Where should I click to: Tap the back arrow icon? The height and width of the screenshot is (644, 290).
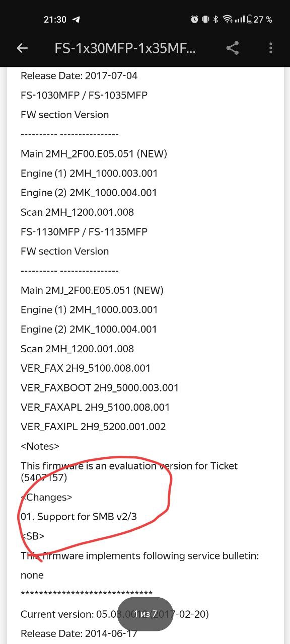tap(22, 48)
